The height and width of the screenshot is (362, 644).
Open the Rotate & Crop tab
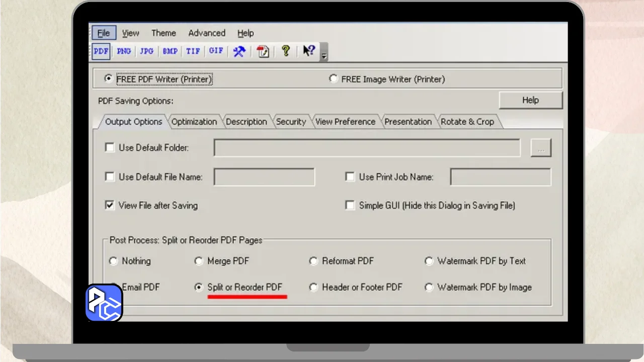pos(467,122)
